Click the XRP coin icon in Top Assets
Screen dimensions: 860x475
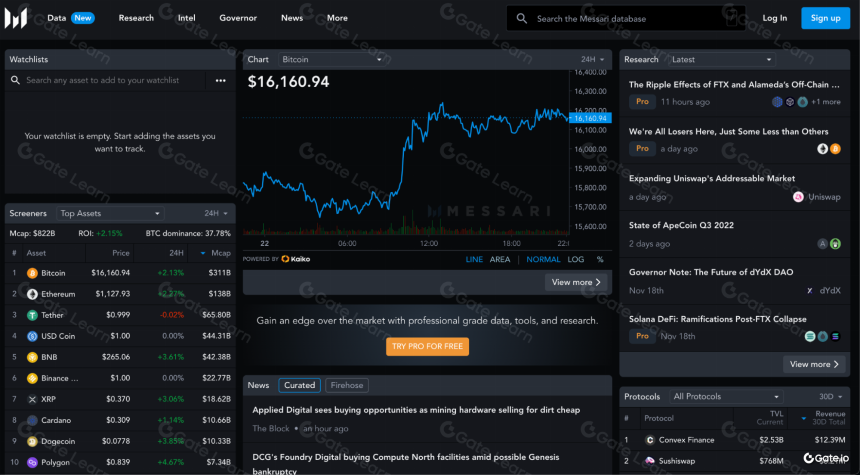click(x=32, y=399)
